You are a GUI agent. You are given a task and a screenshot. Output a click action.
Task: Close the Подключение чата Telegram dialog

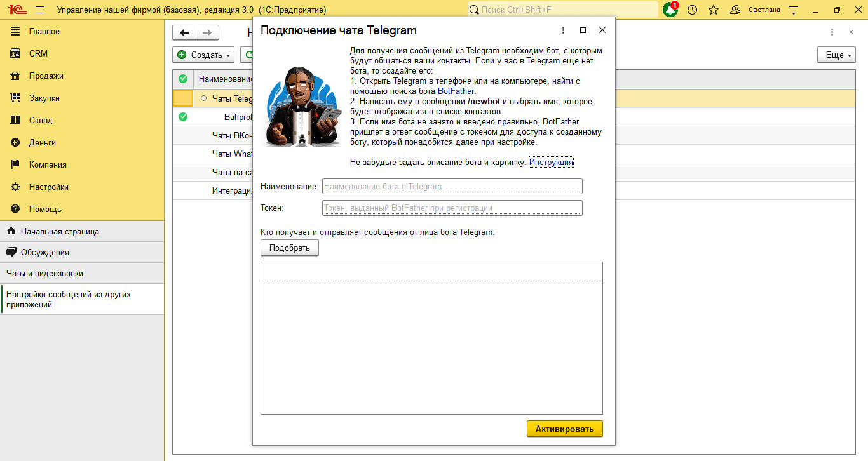click(602, 30)
